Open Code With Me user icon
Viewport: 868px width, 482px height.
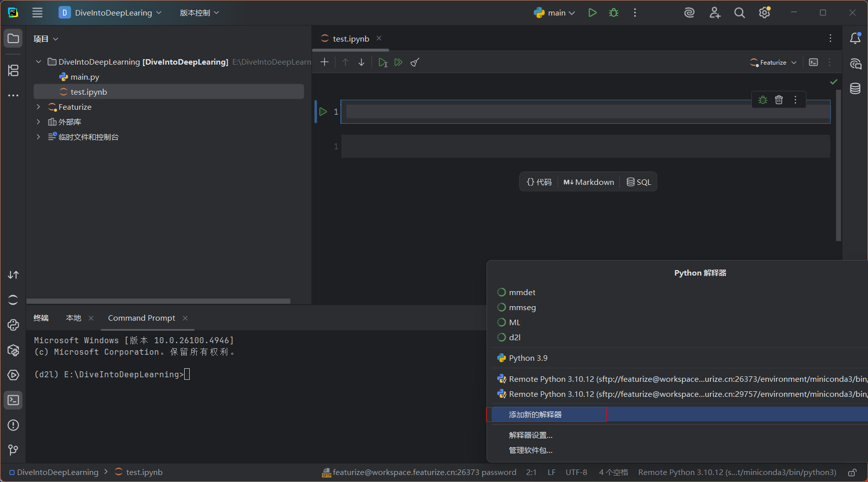pos(715,13)
